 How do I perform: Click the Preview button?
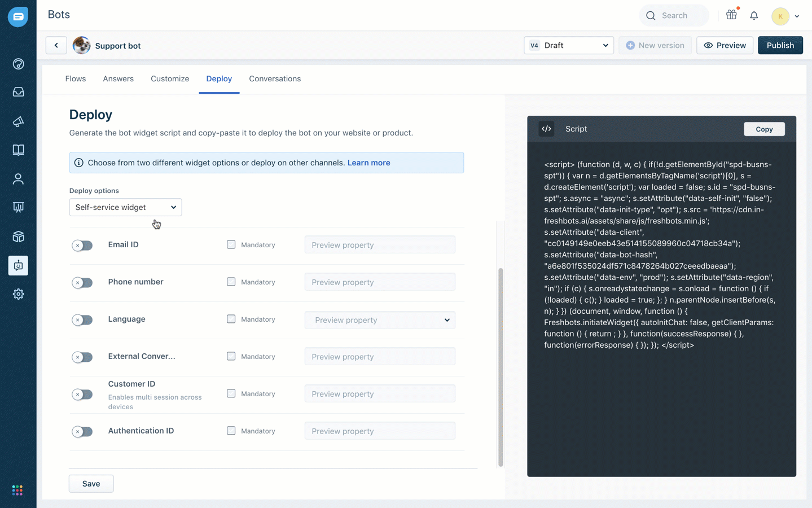[725, 45]
